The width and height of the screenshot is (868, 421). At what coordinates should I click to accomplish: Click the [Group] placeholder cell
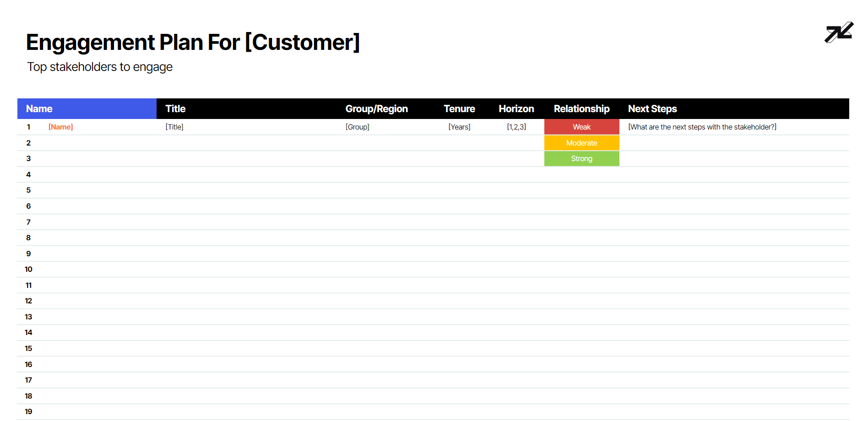click(x=358, y=127)
